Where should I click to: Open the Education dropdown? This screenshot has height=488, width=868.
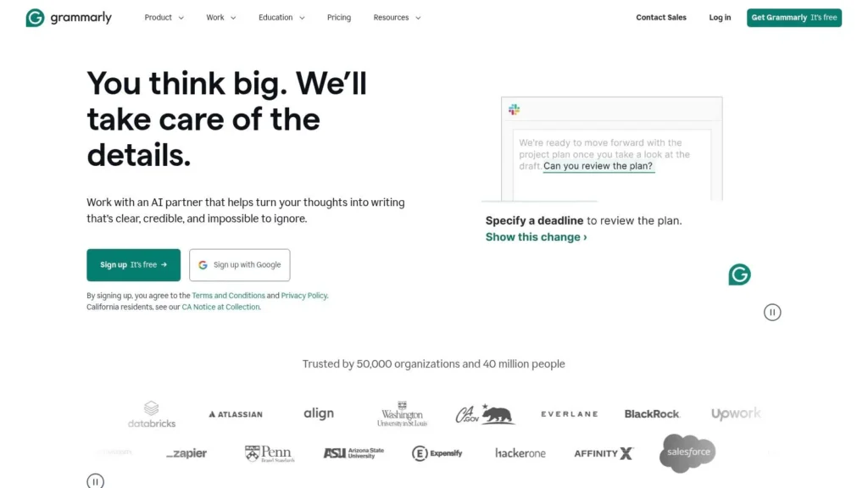pyautogui.click(x=281, y=17)
